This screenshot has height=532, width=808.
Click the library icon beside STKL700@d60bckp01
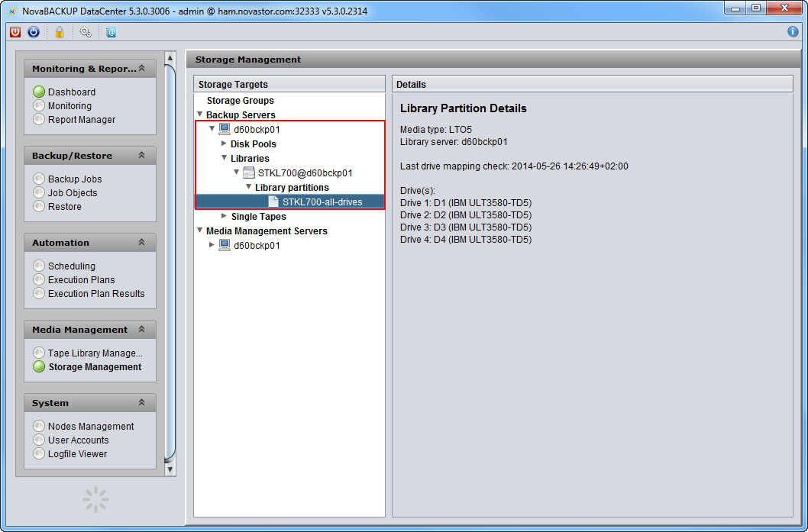pyautogui.click(x=248, y=172)
